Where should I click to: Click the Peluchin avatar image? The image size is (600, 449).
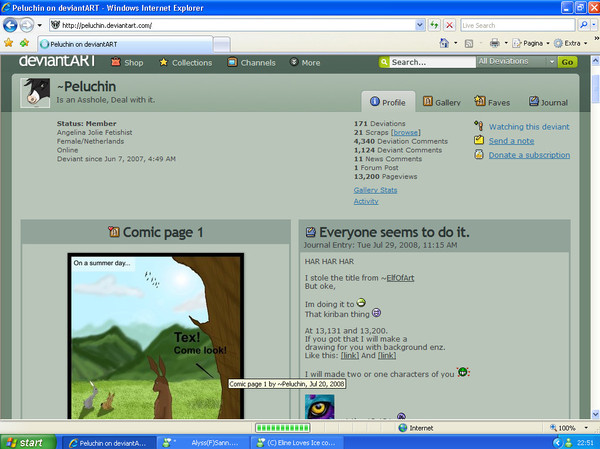(35, 93)
